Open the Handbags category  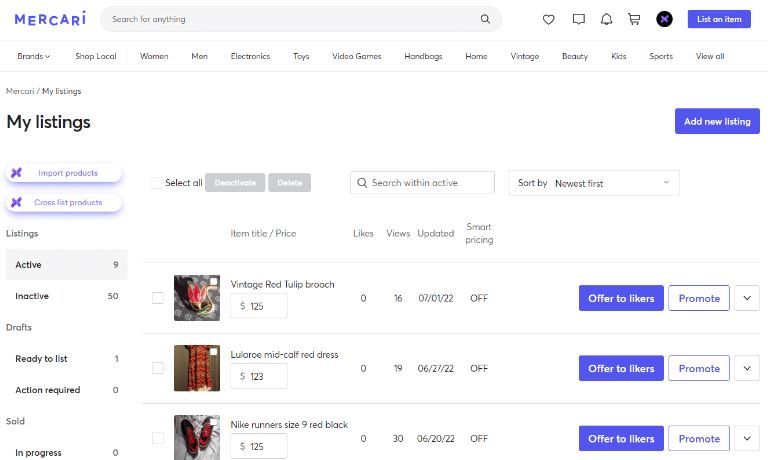point(423,56)
